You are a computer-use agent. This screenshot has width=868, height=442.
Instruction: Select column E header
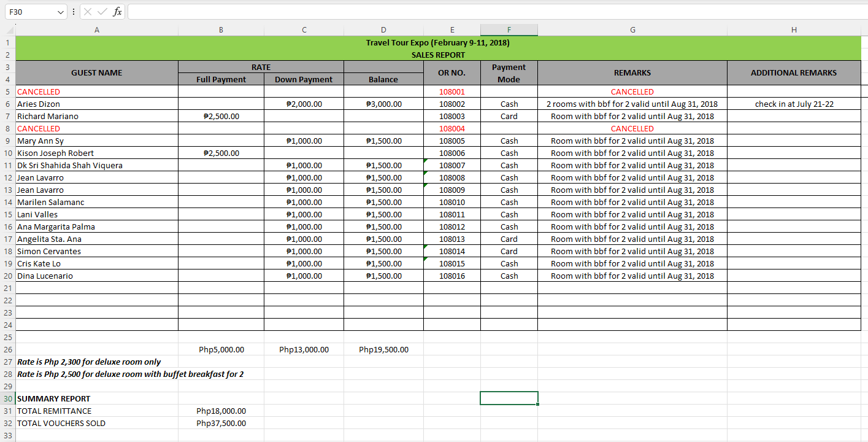pos(452,30)
